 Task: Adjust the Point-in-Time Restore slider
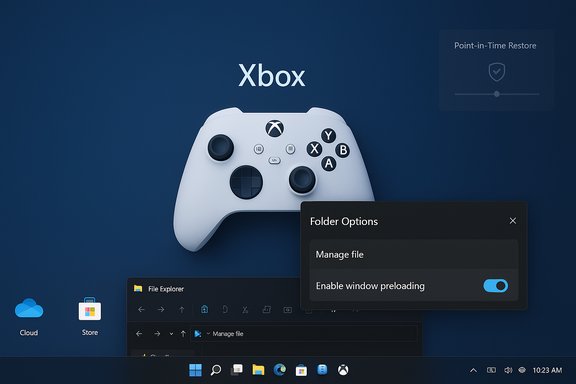click(497, 94)
